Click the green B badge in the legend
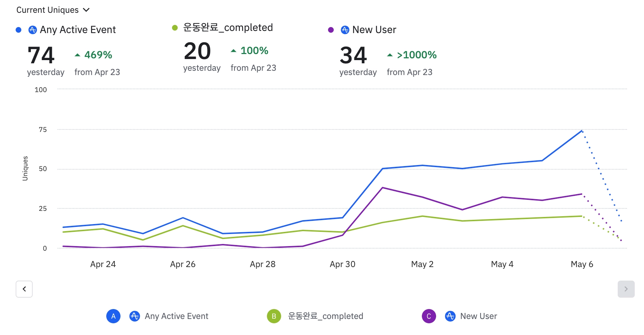Screen dimensions: 644x335 click(274, 316)
